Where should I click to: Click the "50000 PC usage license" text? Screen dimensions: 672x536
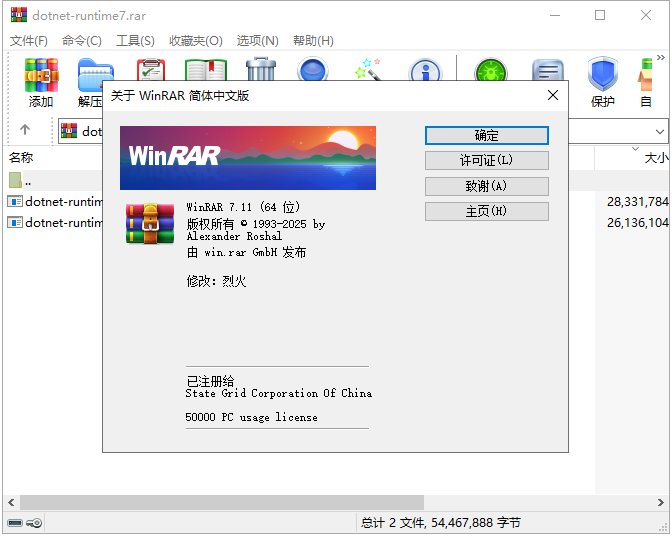(251, 417)
